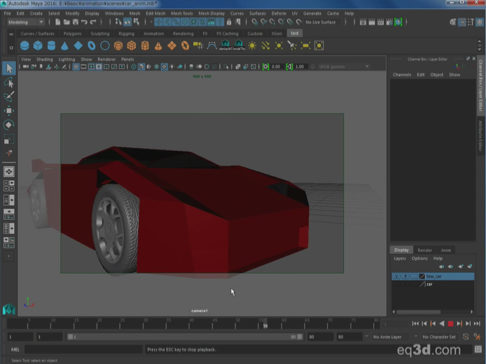Toggle the gamma control icon in viewport toolbar
Screen dimensions: 486x364
(x=289, y=67)
